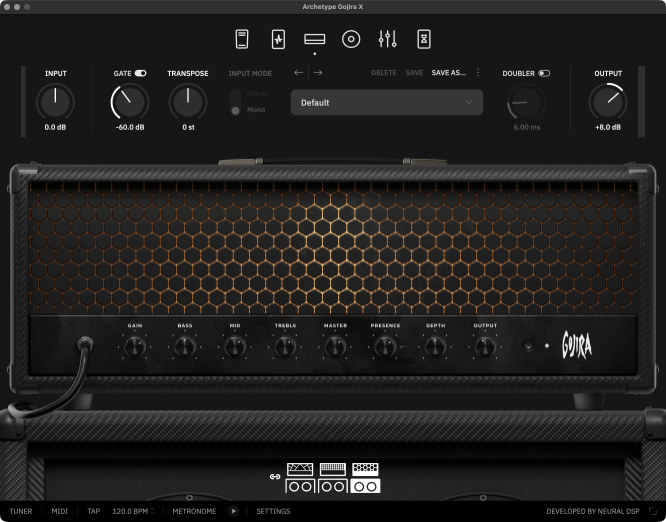Image resolution: width=666 pixels, height=522 pixels.
Task: Click the window resize corner icon
Action: 653,511
